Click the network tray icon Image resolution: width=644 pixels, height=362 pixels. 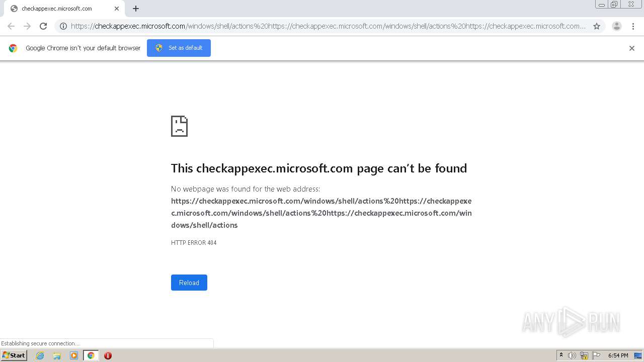pyautogui.click(x=584, y=355)
